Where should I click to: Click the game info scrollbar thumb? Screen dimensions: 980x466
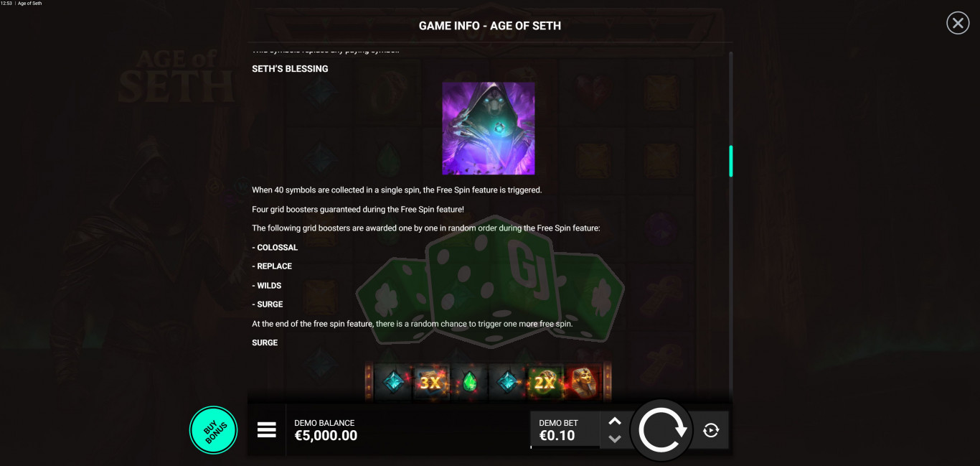tap(731, 161)
